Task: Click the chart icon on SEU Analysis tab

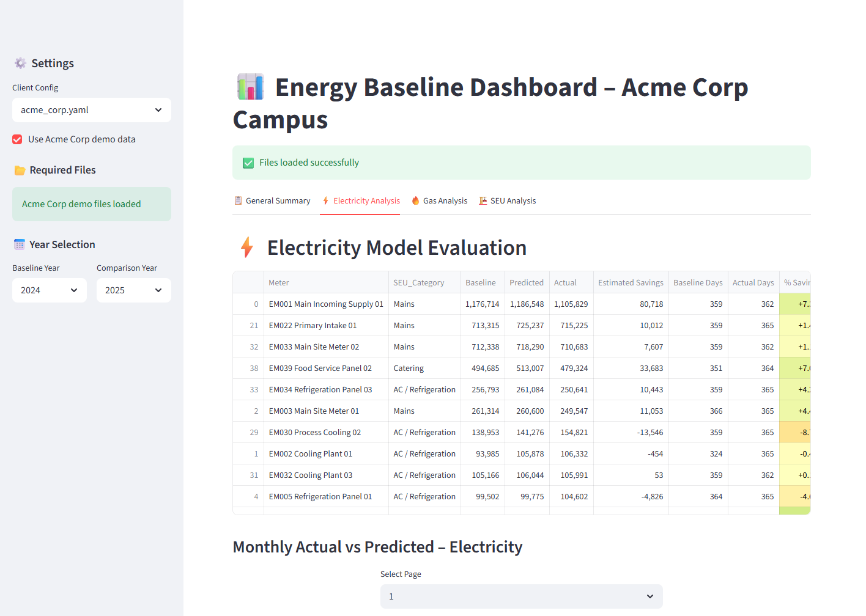Action: [x=483, y=200]
